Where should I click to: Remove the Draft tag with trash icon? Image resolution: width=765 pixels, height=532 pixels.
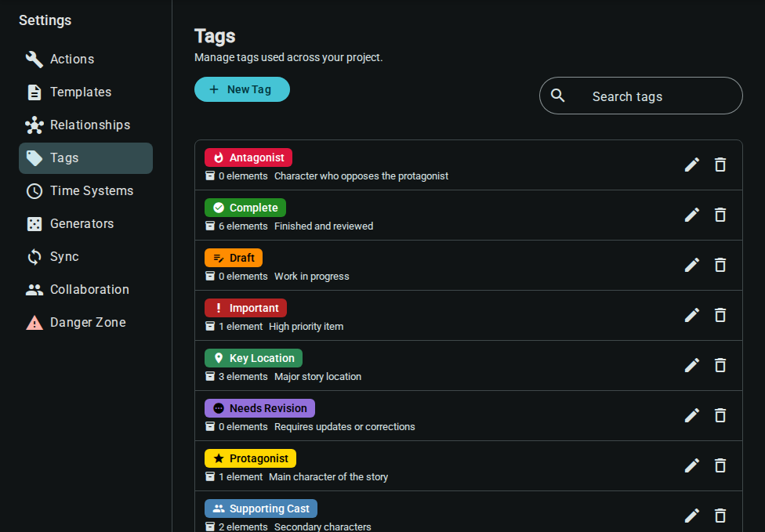(x=720, y=266)
